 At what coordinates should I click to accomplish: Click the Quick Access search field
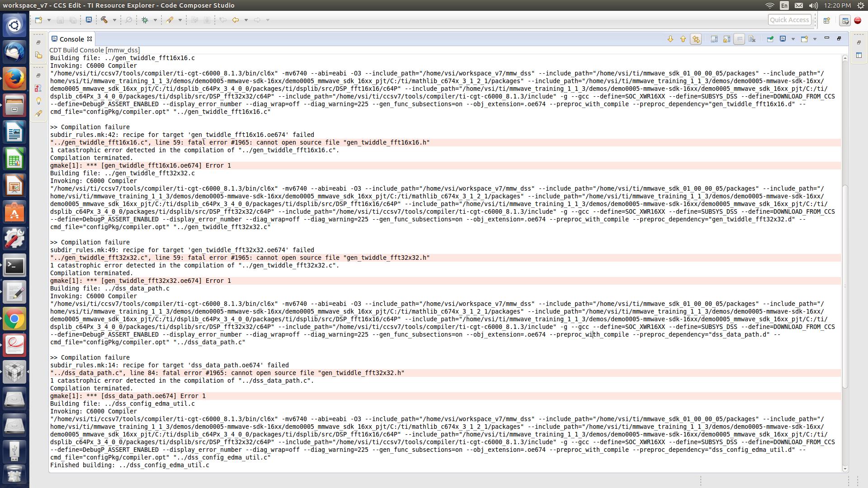[789, 20]
